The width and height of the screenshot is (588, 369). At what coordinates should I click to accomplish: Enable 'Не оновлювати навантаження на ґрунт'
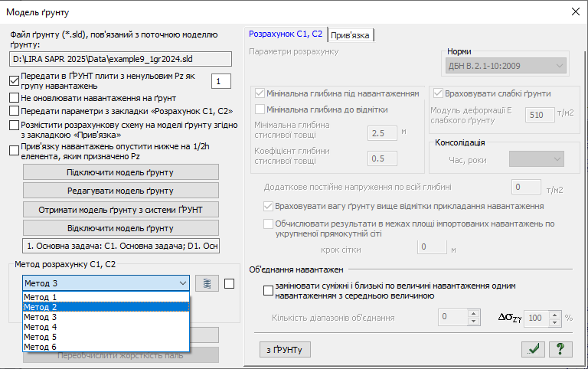pos(14,98)
